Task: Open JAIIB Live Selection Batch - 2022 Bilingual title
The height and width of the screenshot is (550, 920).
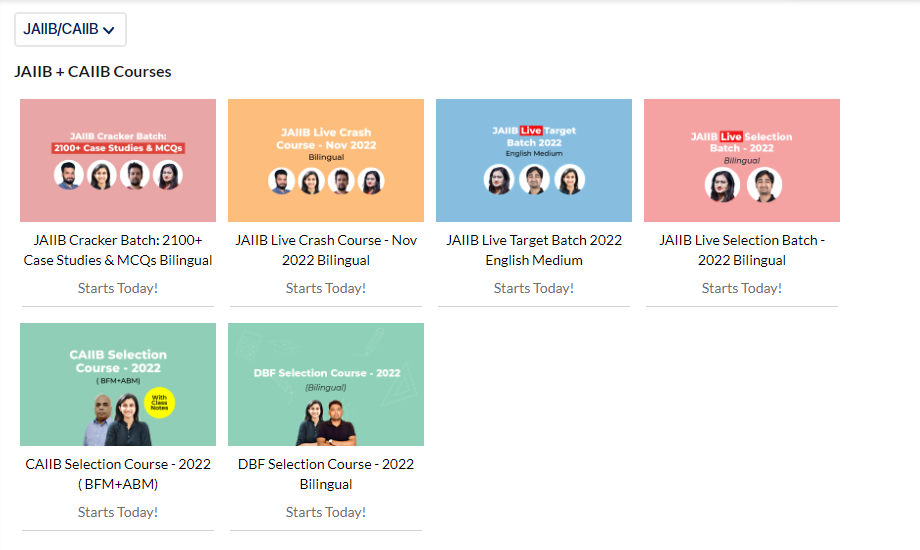Action: [x=742, y=250]
